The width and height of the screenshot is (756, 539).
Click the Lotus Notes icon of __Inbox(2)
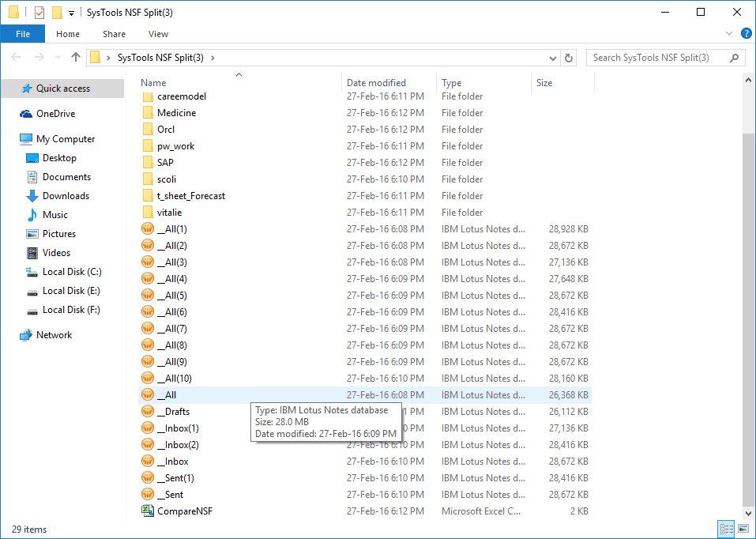pos(148,445)
